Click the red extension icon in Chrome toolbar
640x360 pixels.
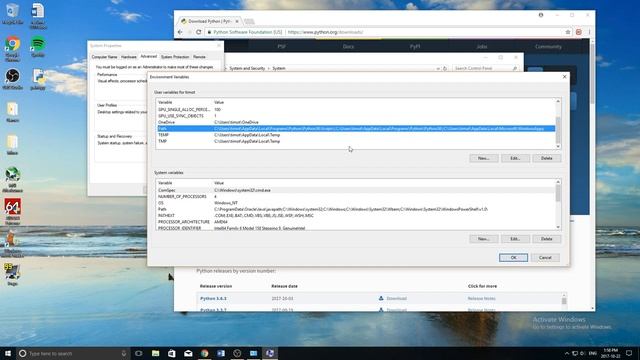click(579, 32)
